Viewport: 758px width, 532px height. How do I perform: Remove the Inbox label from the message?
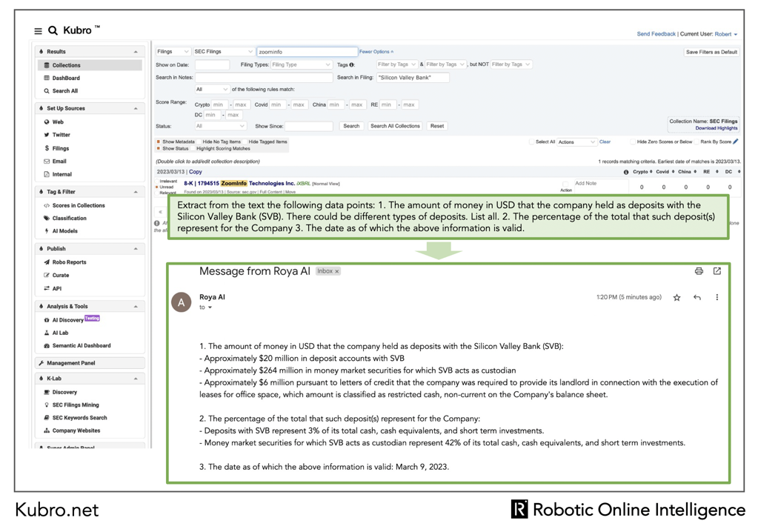[x=337, y=271]
